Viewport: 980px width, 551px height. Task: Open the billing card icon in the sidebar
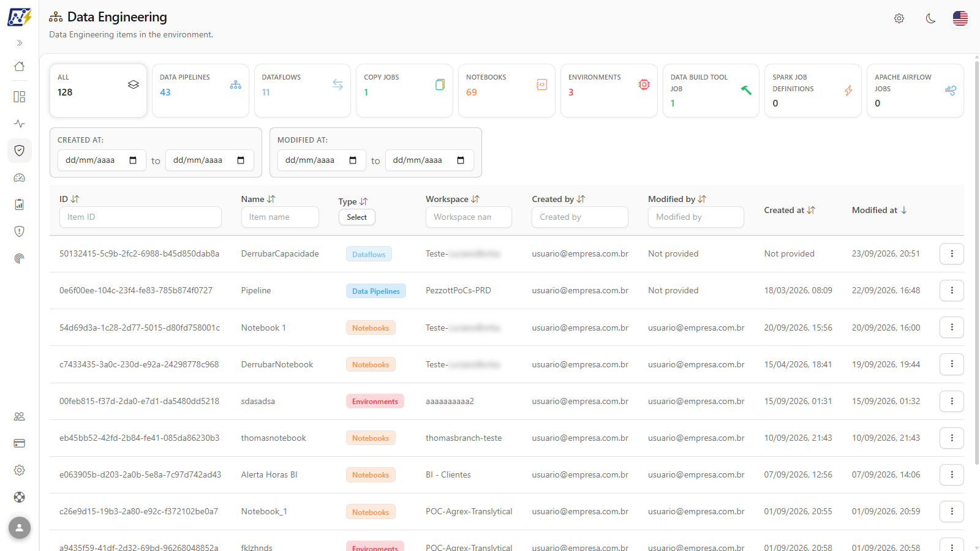click(x=20, y=443)
